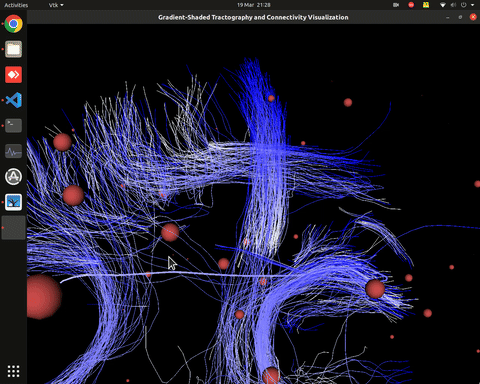Click the yellow tray application icon

426,5
